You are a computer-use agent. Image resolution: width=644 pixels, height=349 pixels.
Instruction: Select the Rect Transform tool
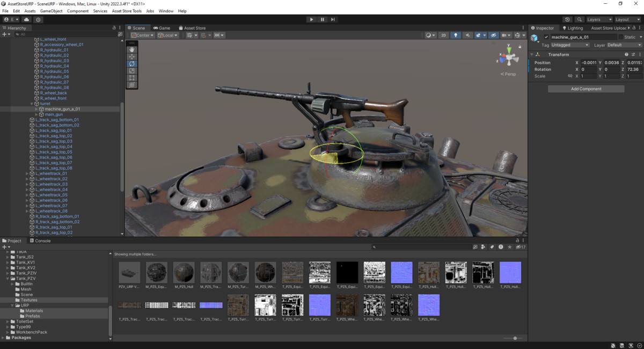click(x=131, y=77)
